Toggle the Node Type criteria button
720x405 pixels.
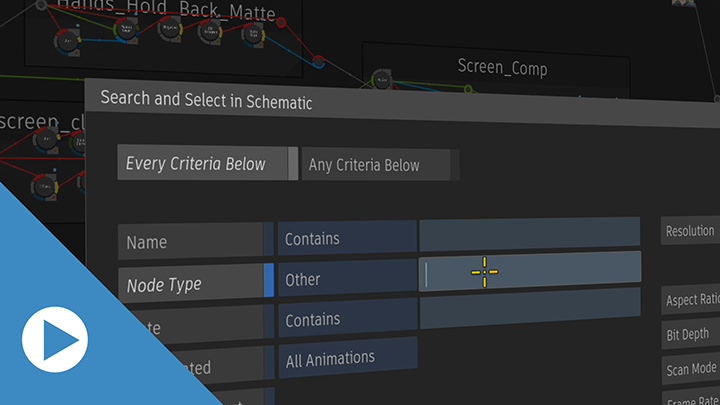[x=196, y=282]
